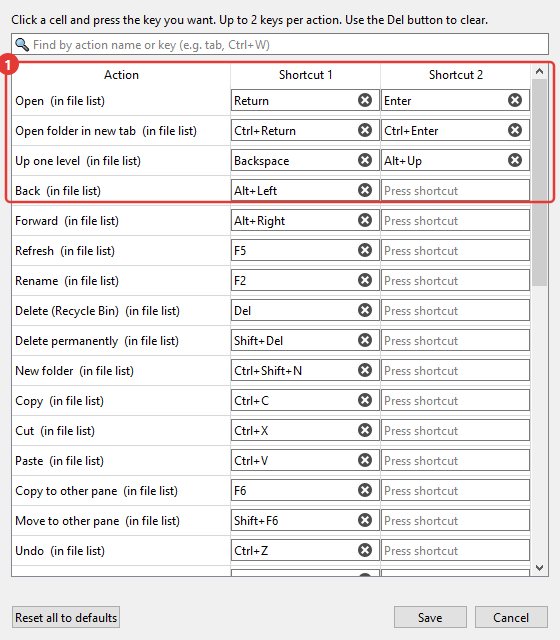
Task: Click the vertical scrollbar thumb
Action: coord(540,182)
